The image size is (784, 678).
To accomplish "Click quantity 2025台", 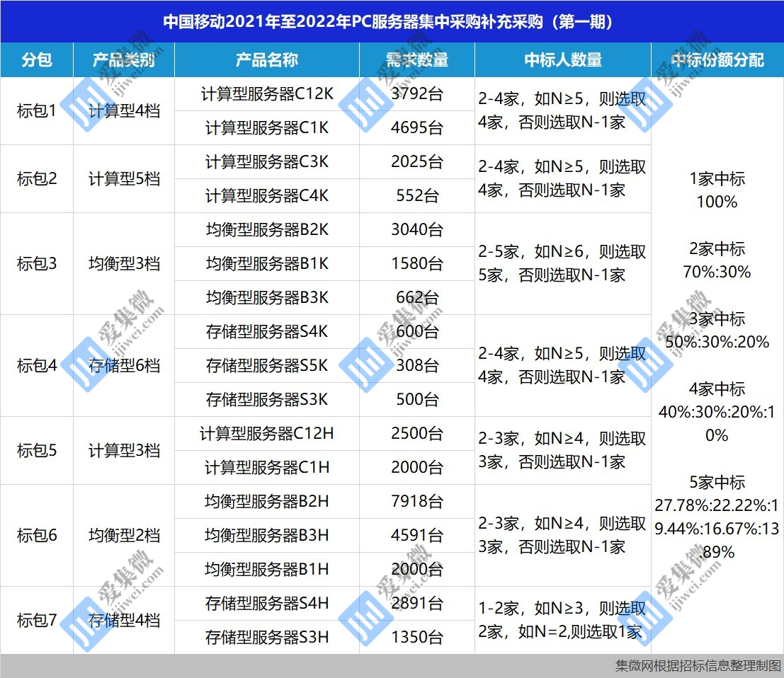I will [417, 161].
